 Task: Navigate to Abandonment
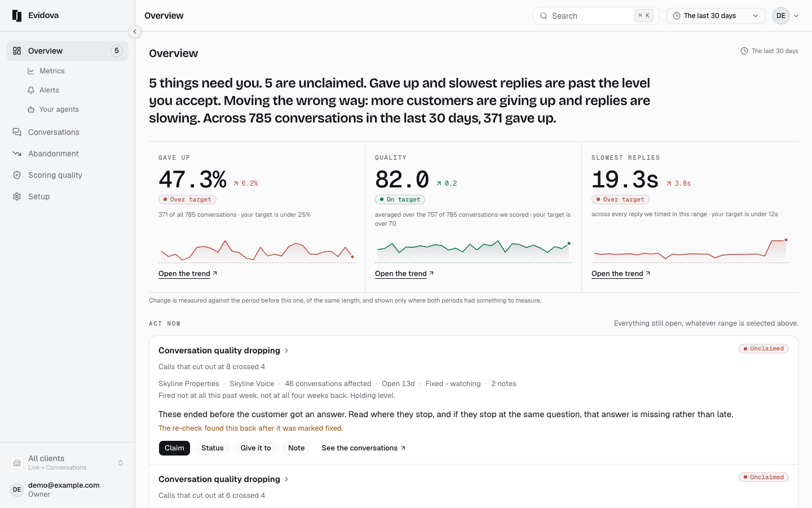[x=67, y=154]
